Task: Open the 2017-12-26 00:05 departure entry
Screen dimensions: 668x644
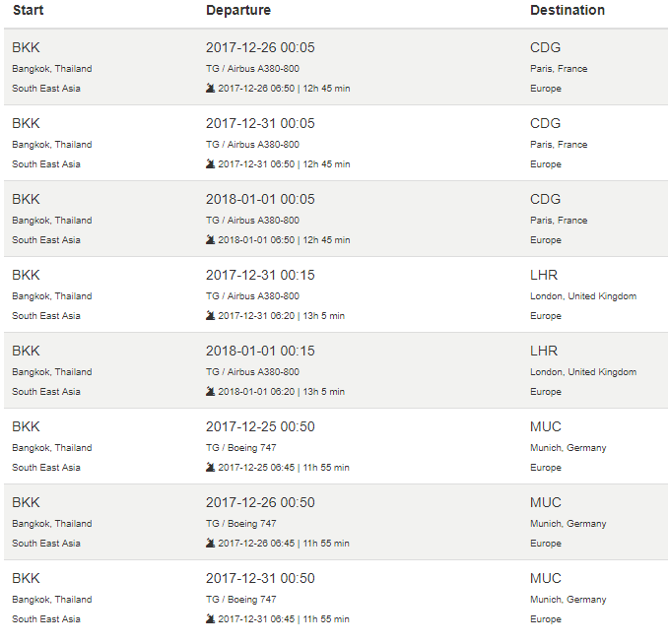Action: pyautogui.click(x=260, y=48)
